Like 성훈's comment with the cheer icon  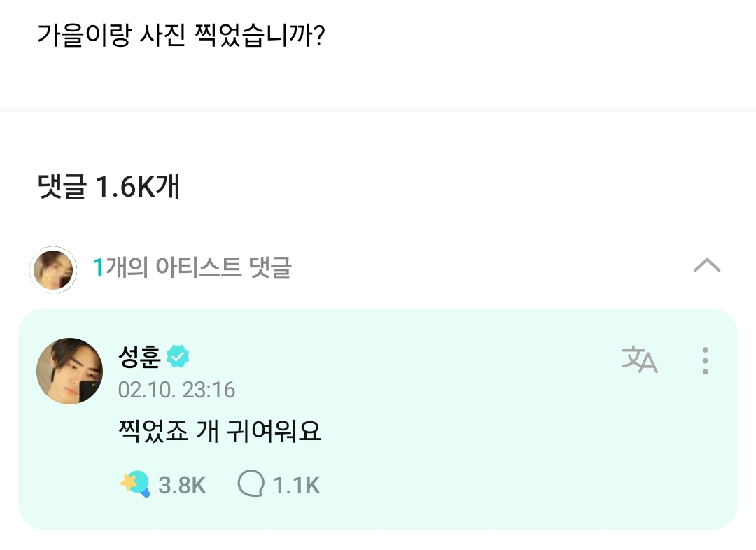coord(134,484)
